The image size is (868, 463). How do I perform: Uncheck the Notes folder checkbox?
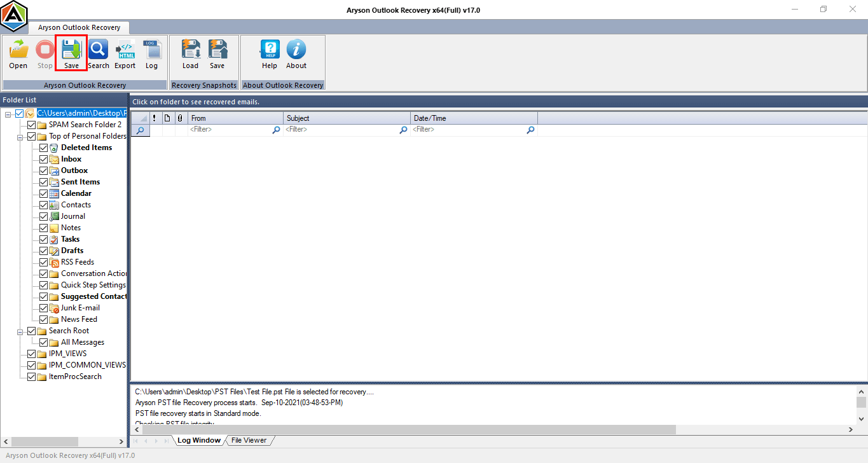click(x=43, y=228)
